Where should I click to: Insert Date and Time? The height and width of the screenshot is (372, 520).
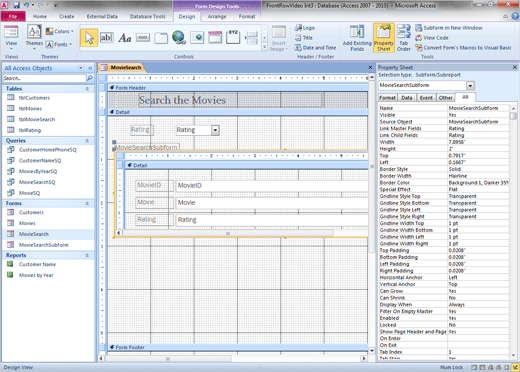click(315, 48)
